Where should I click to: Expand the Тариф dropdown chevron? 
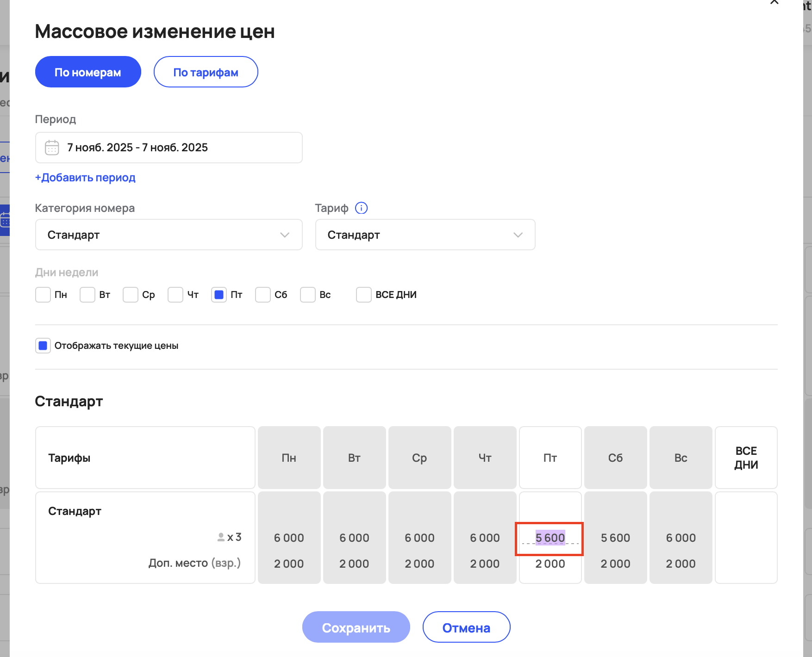tap(518, 235)
